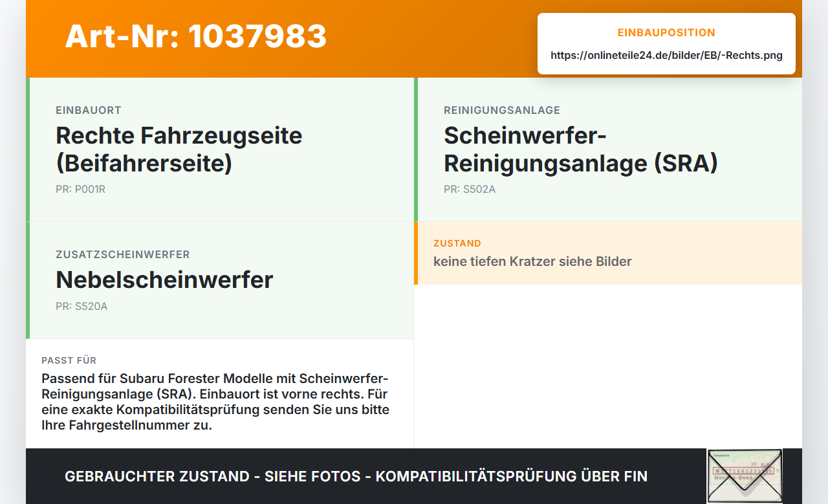828x504 pixels.
Task: Select the PR: S520A code
Action: (82, 307)
